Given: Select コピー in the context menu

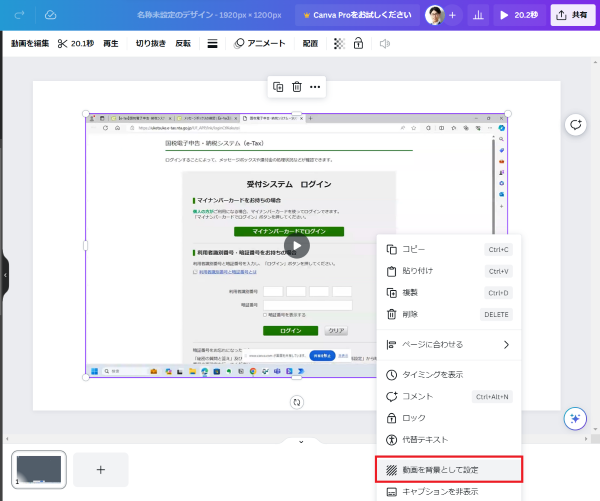Looking at the screenshot, I should 449,250.
